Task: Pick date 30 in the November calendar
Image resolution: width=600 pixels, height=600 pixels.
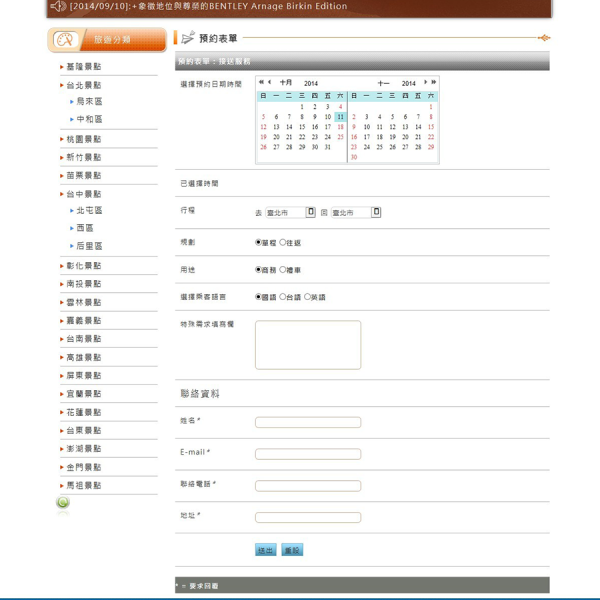Action: (354, 157)
